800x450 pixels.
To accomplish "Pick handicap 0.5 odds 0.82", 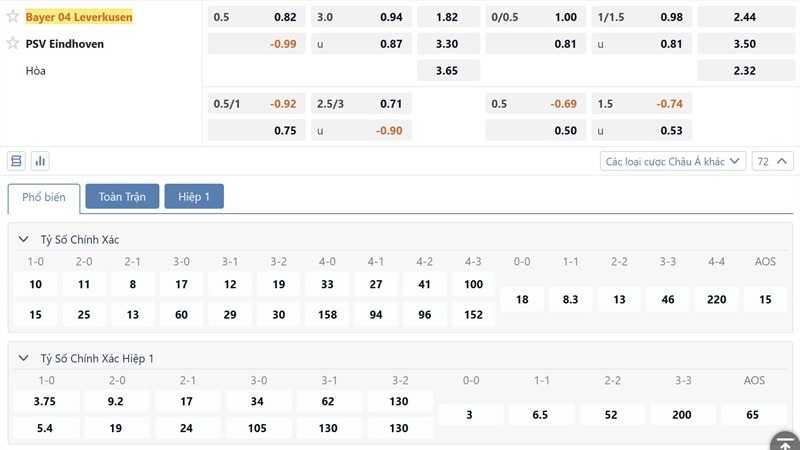I will pyautogui.click(x=257, y=17).
